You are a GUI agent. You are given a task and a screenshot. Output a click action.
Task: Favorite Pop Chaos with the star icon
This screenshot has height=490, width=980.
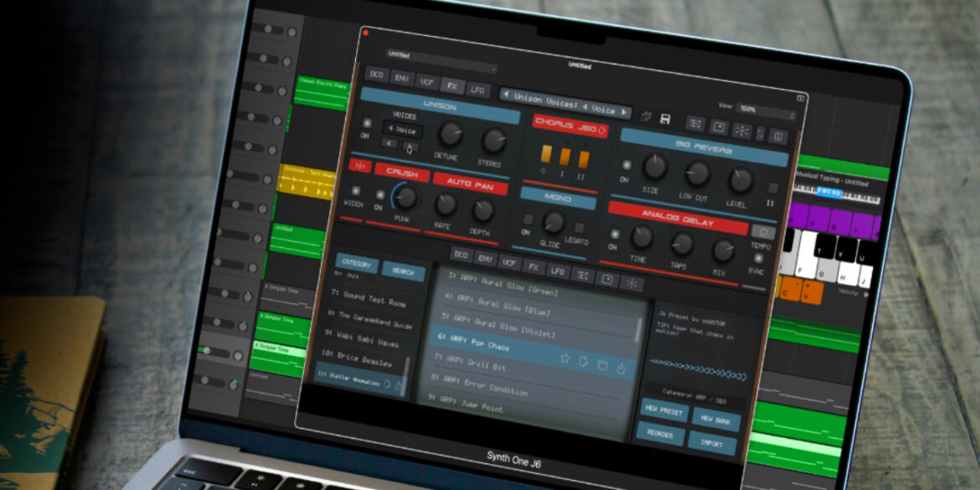coord(565,358)
